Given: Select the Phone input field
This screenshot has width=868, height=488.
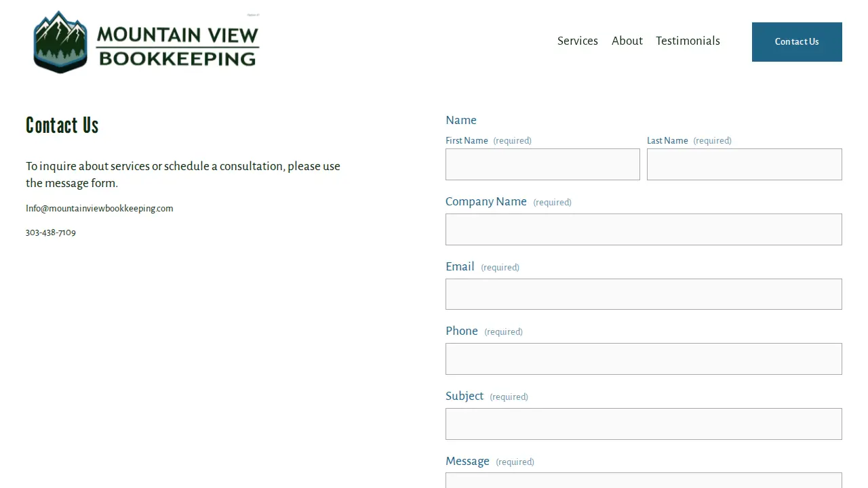Looking at the screenshot, I should coord(644,359).
